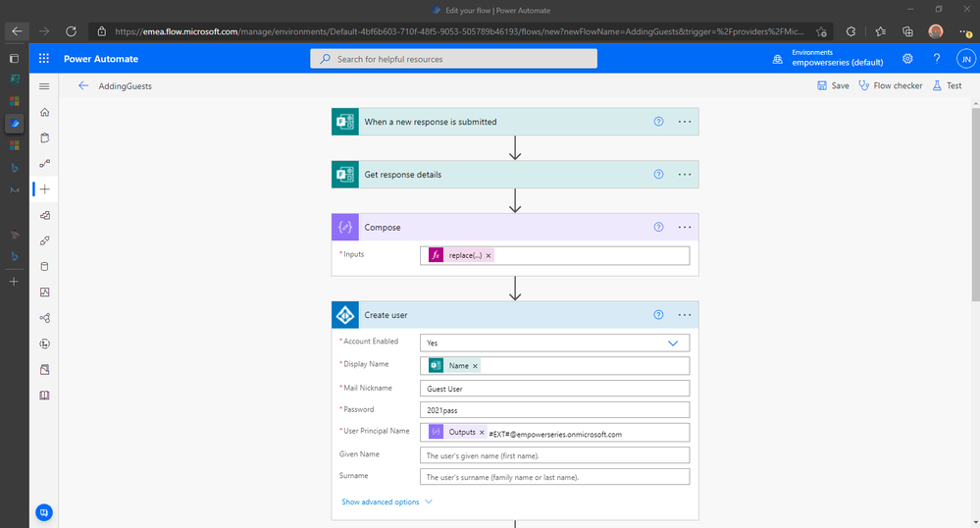Viewport: 980px width, 528px height.
Task: Open AI Builder icon in sidebar
Action: point(44,318)
